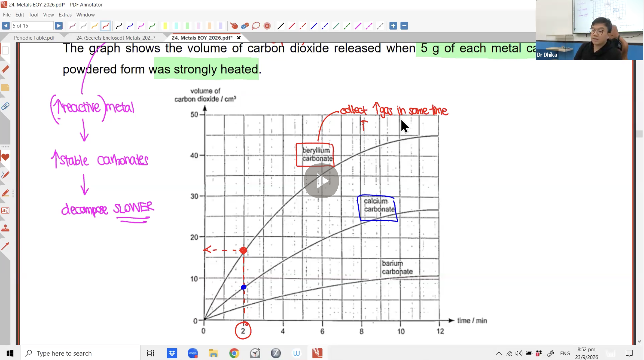
Task: Select the eraser tool
Action: pyautogui.click(x=245, y=26)
